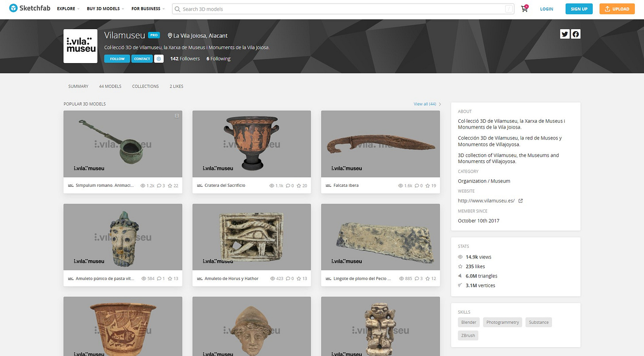
Task: Open the Falcata ibera model thumbnail
Action: pyautogui.click(x=380, y=144)
